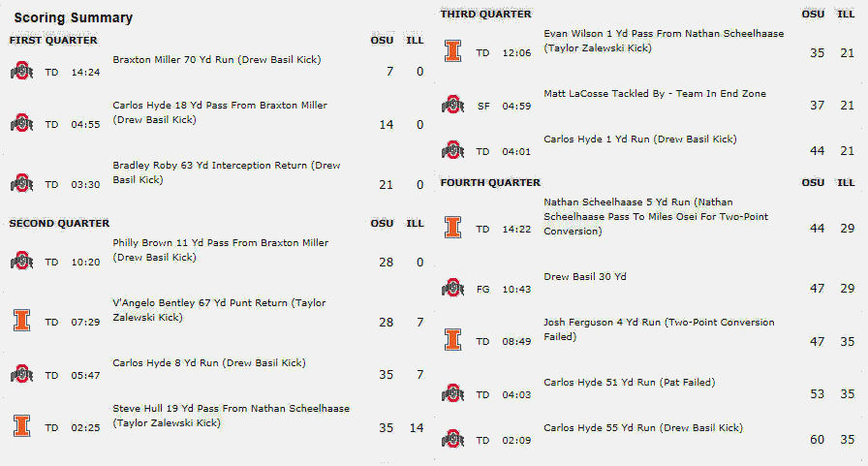
Task: Click Illinois logo next to 07:29 punt return
Action: point(21,321)
